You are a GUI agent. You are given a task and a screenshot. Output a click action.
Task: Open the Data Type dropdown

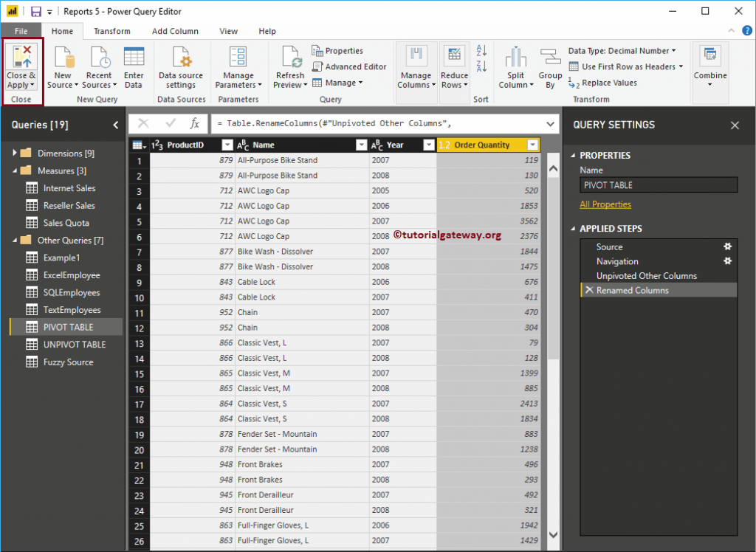click(x=622, y=51)
